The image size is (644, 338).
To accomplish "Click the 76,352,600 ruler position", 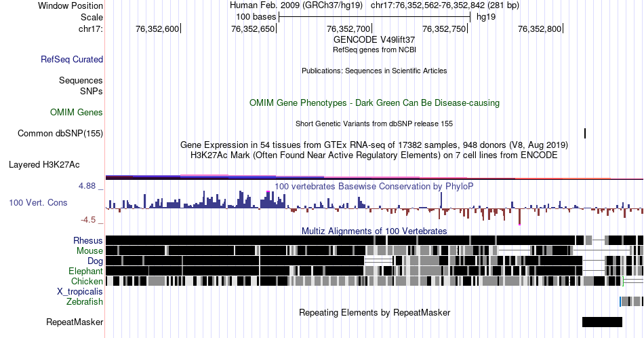I will click(x=157, y=29).
